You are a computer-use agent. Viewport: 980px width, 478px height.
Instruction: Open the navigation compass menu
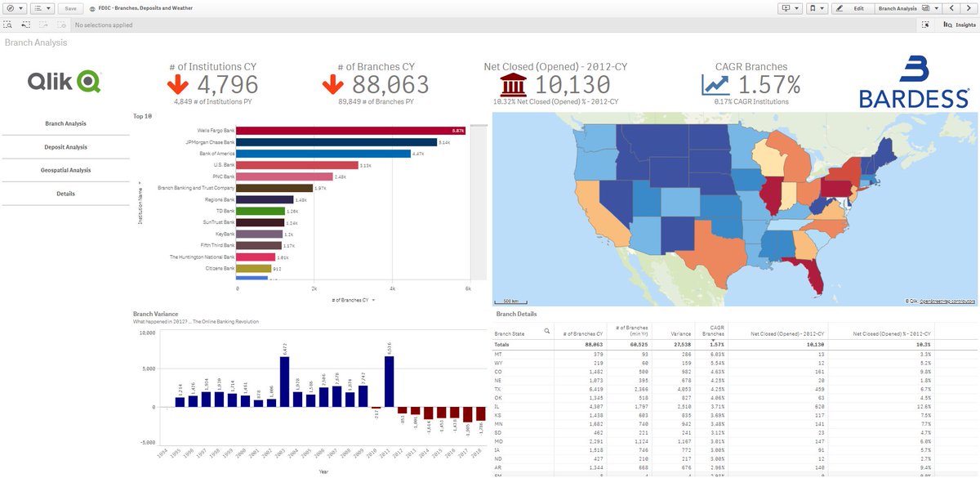coord(15,7)
